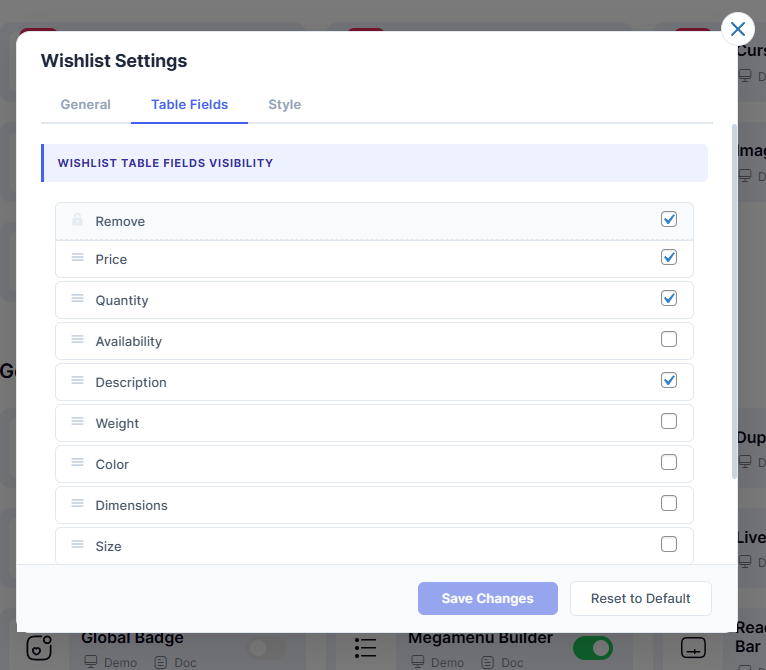766x670 pixels.
Task: Enable the Availability field checkbox
Action: point(669,339)
